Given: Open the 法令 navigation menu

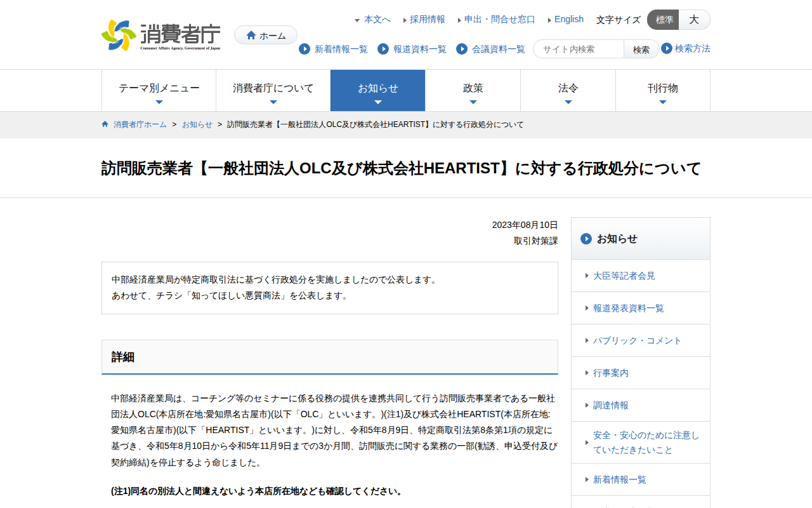Looking at the screenshot, I should pos(568,91).
